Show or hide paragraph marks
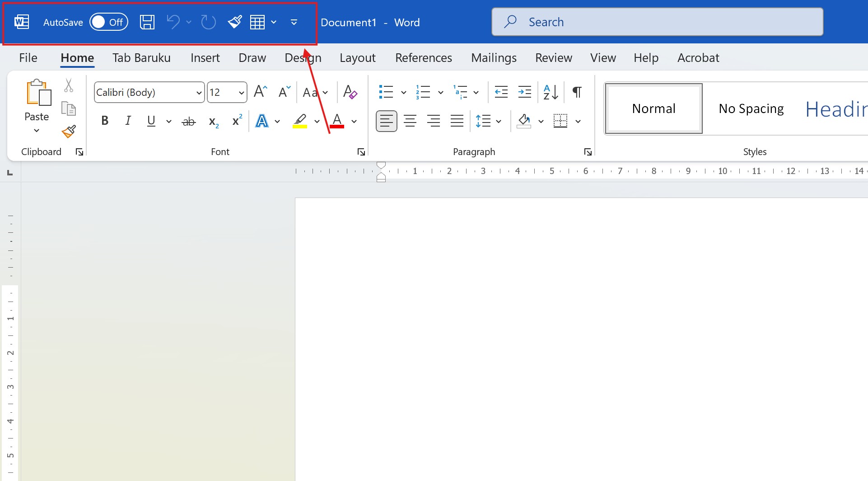The image size is (868, 481). click(x=577, y=92)
